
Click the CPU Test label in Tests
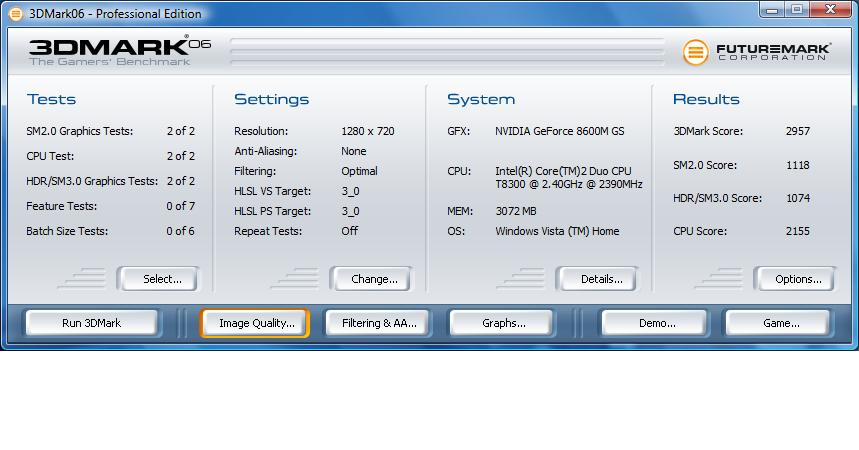(x=50, y=156)
